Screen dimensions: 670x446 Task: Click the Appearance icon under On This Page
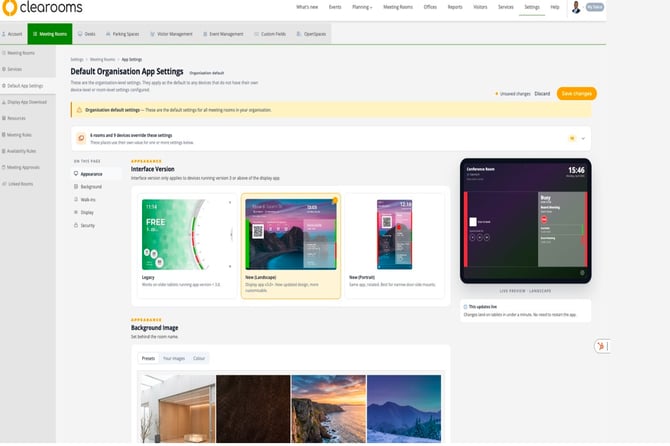click(x=76, y=174)
